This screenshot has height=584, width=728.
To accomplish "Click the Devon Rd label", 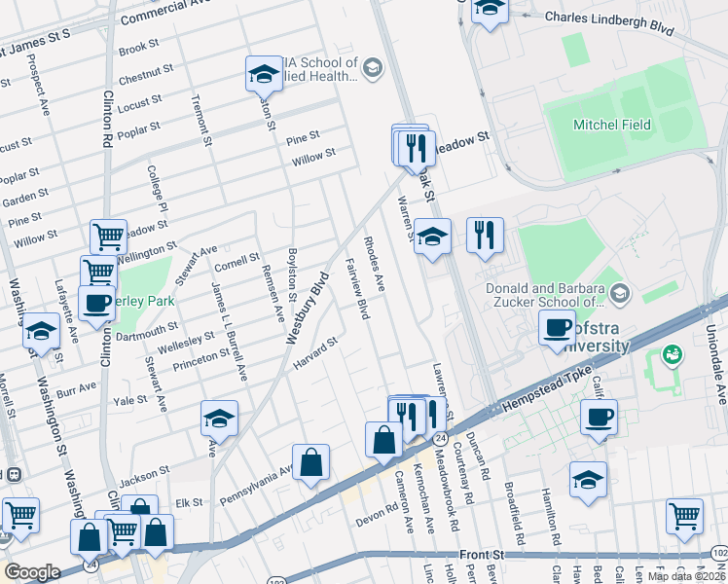I will (377, 515).
